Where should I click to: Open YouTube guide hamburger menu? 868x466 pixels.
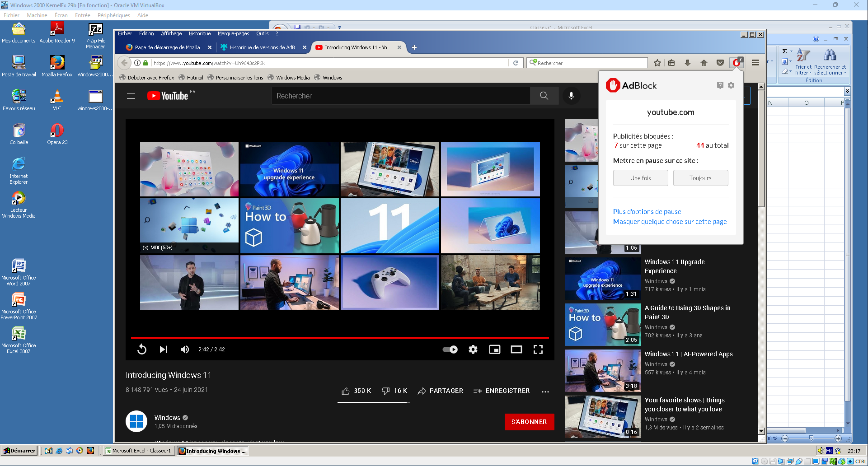coord(131,96)
